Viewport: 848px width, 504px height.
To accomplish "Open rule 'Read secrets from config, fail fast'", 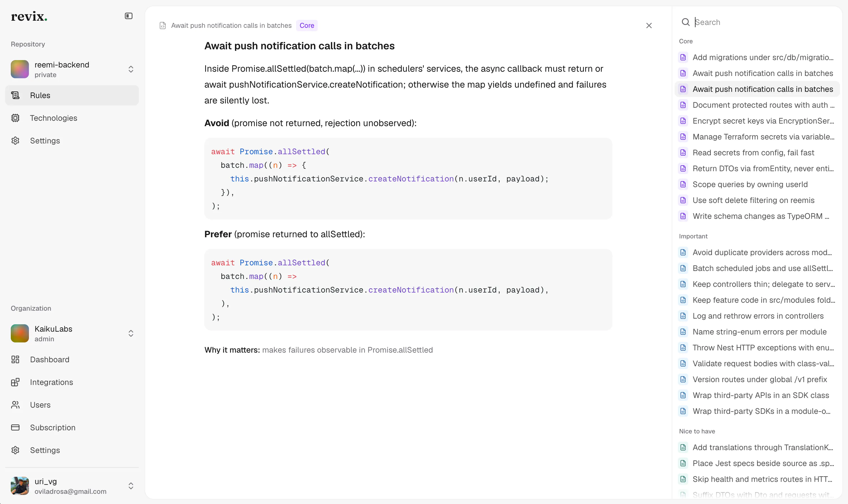I will pyautogui.click(x=757, y=153).
